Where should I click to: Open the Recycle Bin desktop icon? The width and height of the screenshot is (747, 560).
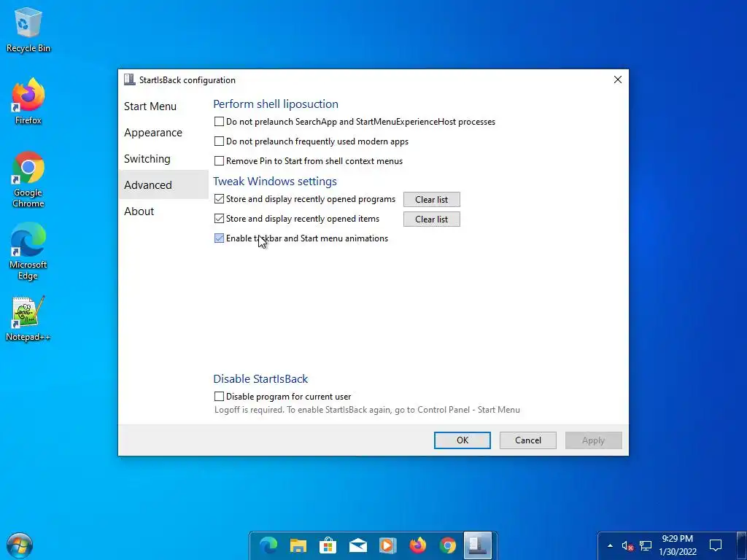pyautogui.click(x=28, y=29)
